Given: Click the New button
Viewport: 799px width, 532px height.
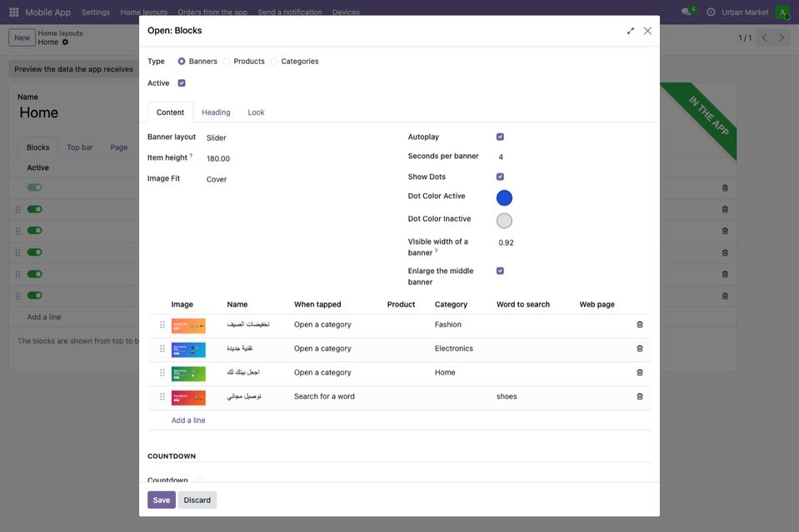Looking at the screenshot, I should pos(22,37).
